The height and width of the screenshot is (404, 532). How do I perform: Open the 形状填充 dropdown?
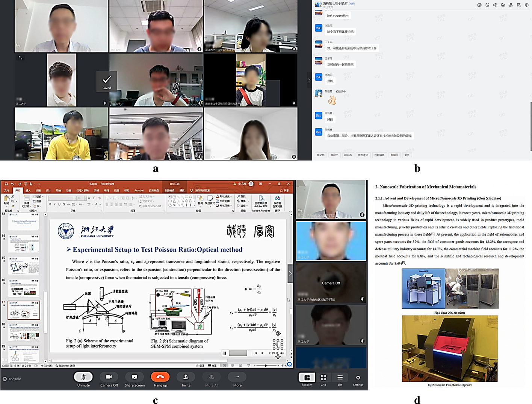[224, 196]
